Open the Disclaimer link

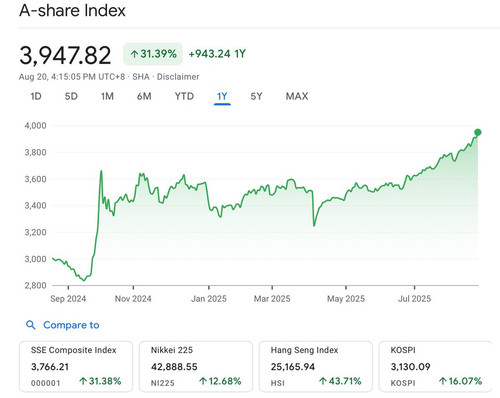[x=178, y=77]
